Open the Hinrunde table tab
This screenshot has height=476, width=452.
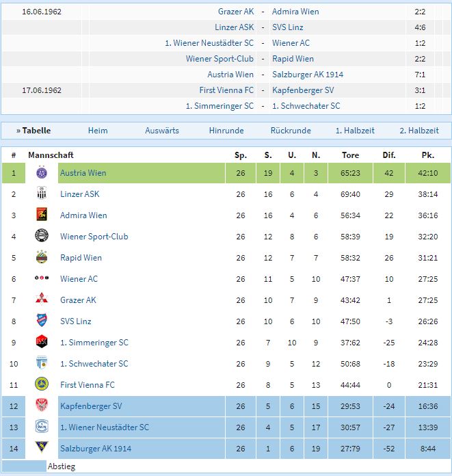[226, 131]
